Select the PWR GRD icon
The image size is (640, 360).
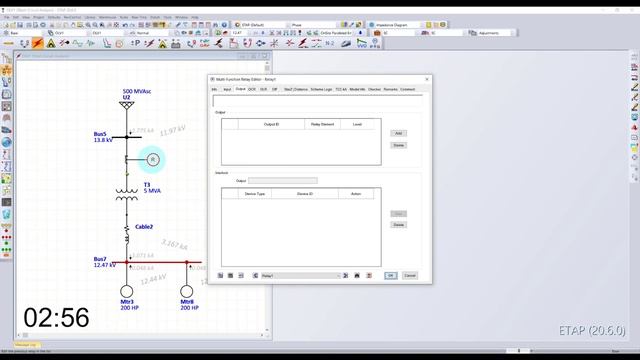[205, 43]
